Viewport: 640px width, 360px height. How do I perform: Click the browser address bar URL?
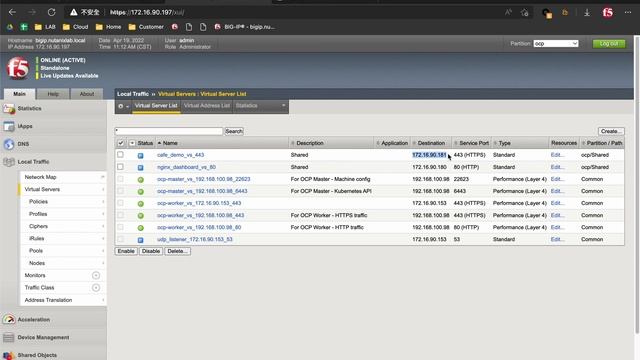pos(147,12)
